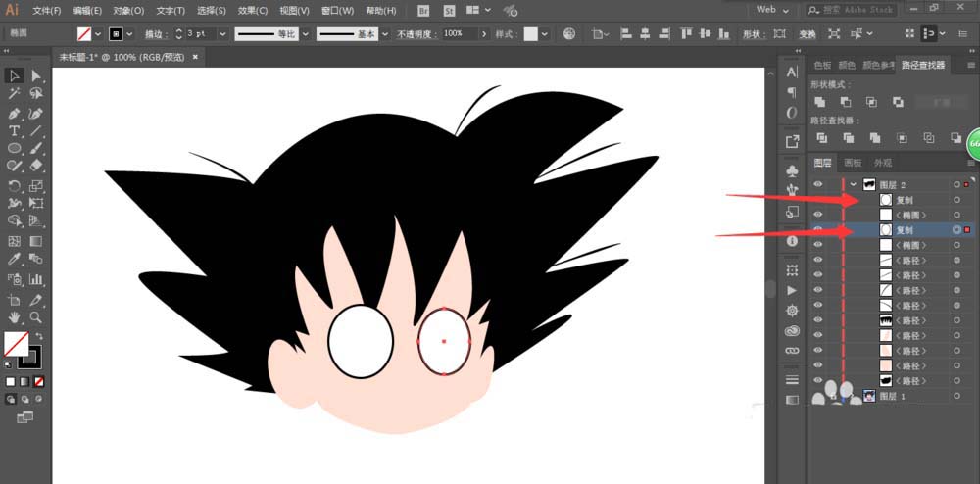
Task: Select the Lasso tool
Action: (x=36, y=94)
